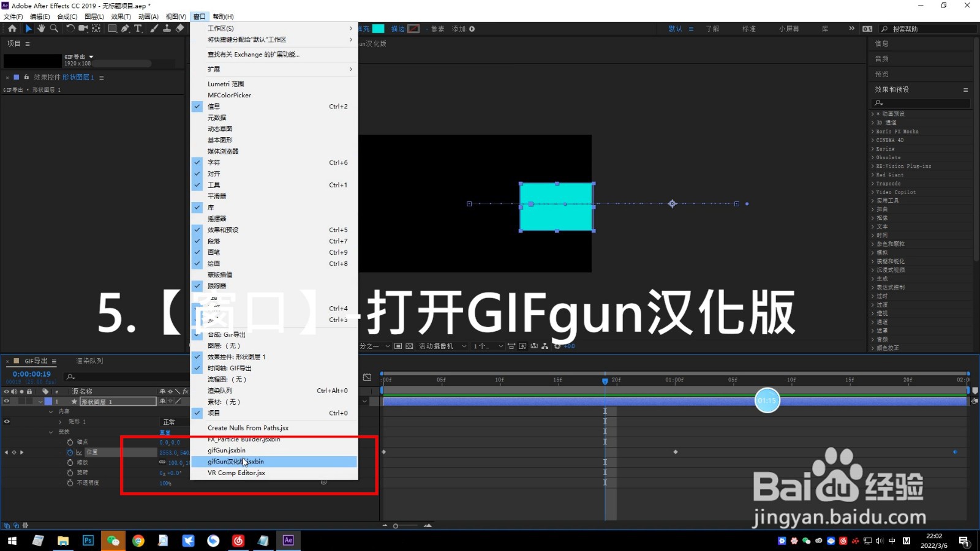
Task: Click the Home icon in toolbar
Action: pyautogui.click(x=12, y=28)
